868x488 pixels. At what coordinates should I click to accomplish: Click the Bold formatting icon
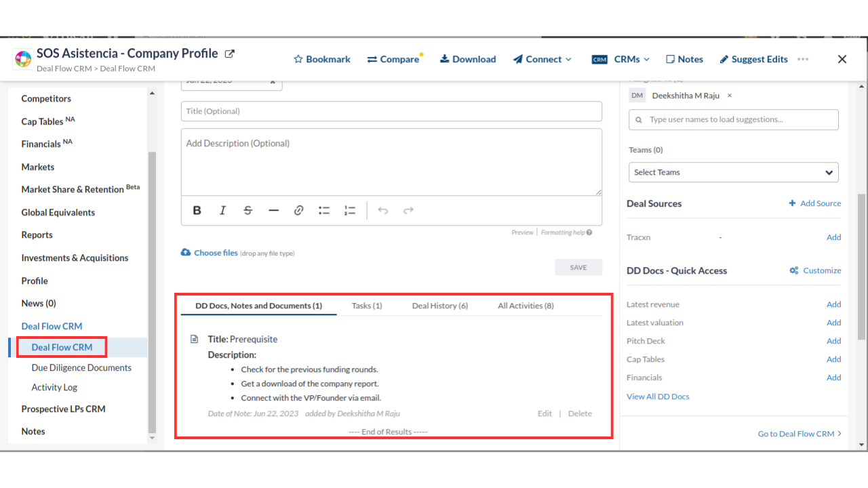click(197, 211)
